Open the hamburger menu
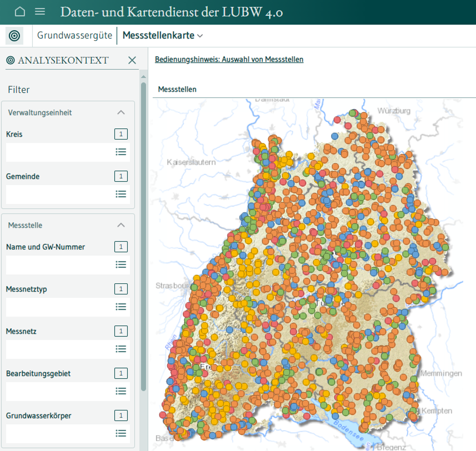Viewport: 476px width, 451px height. click(40, 12)
